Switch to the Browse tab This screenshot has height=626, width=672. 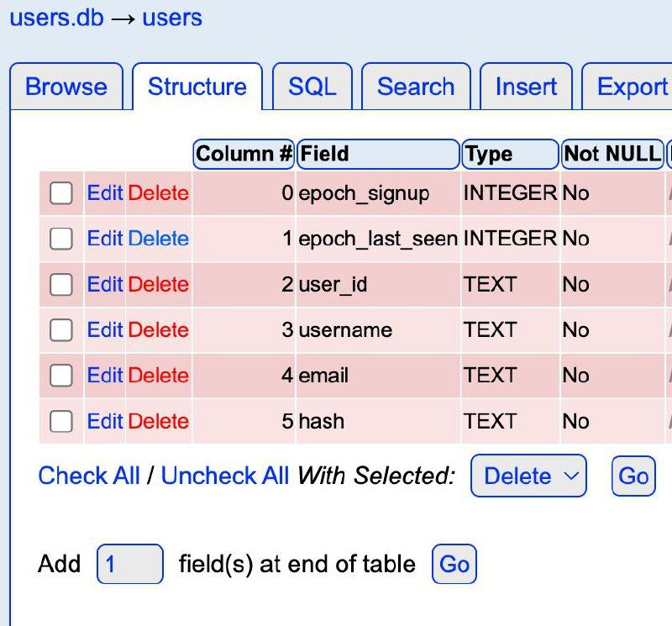tap(66, 87)
